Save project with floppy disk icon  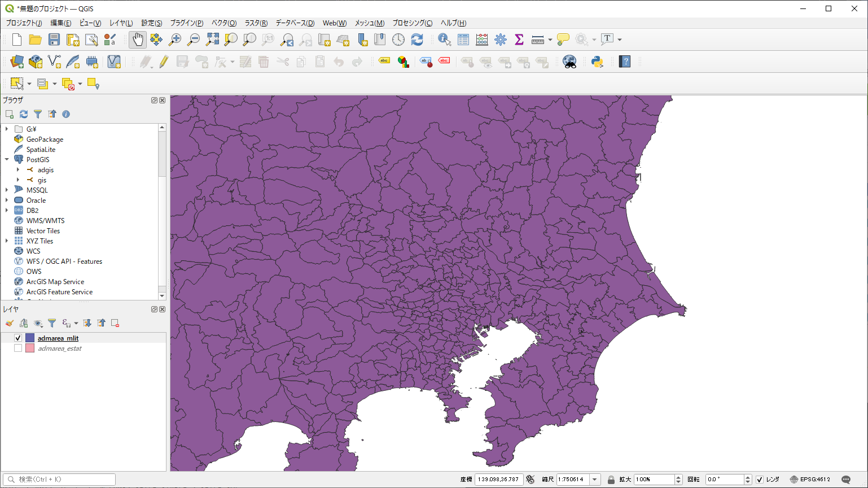click(x=54, y=40)
